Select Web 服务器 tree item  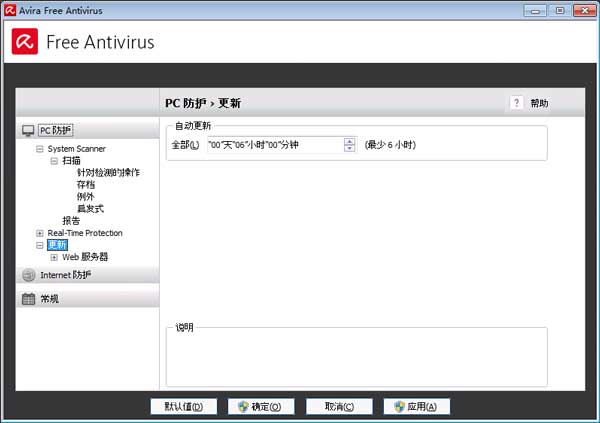click(x=85, y=257)
